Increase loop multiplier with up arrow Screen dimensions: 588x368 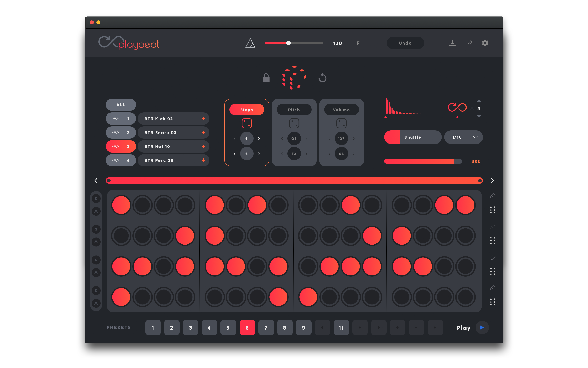479,101
